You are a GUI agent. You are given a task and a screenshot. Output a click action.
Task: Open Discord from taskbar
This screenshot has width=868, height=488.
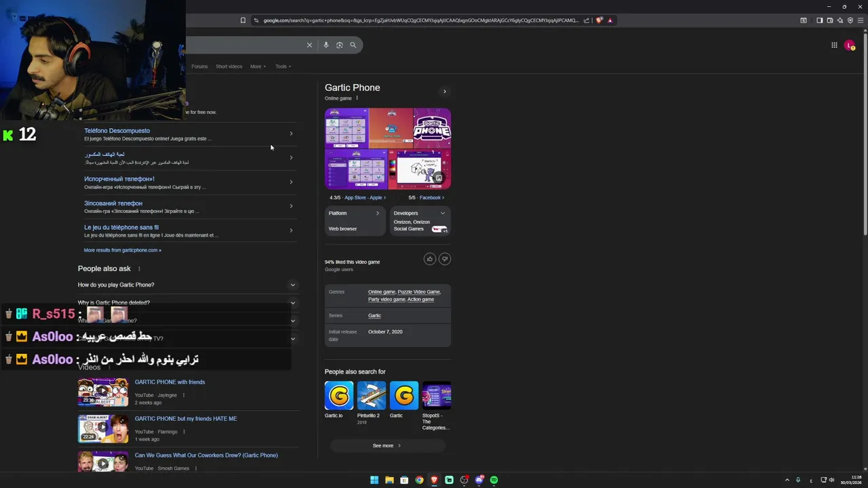[479, 480]
